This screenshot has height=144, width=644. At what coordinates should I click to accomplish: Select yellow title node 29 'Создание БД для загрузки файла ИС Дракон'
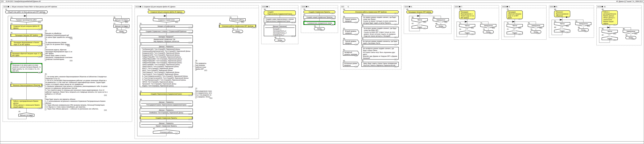point(166,12)
